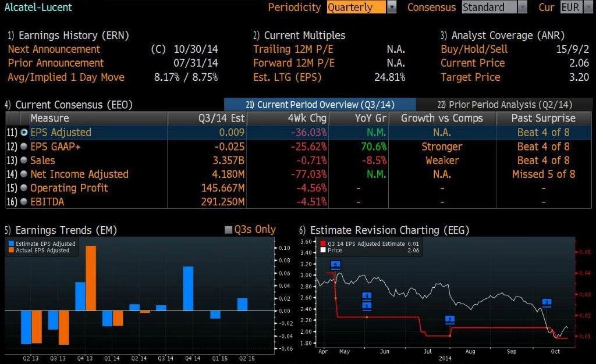Click the EPS Adjusted measure name

(x=61, y=133)
